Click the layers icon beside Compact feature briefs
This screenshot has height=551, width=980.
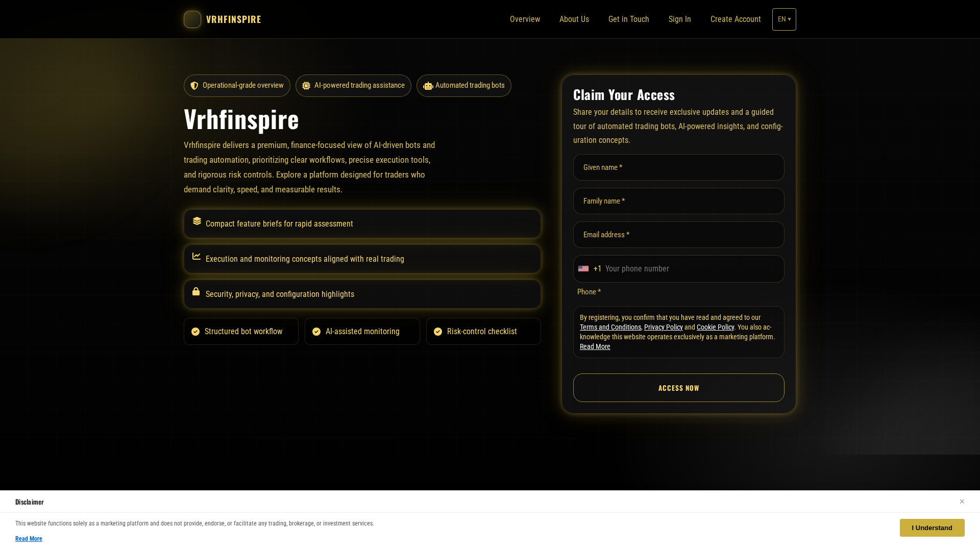[x=197, y=221]
